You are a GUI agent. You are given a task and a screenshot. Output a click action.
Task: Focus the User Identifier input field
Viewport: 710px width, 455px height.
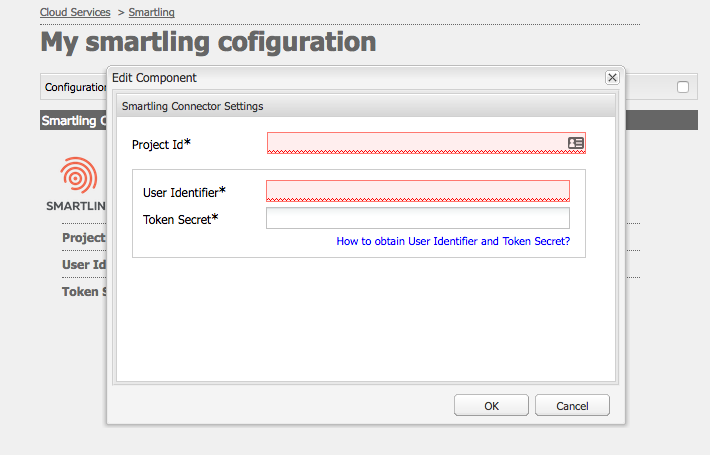(417, 191)
